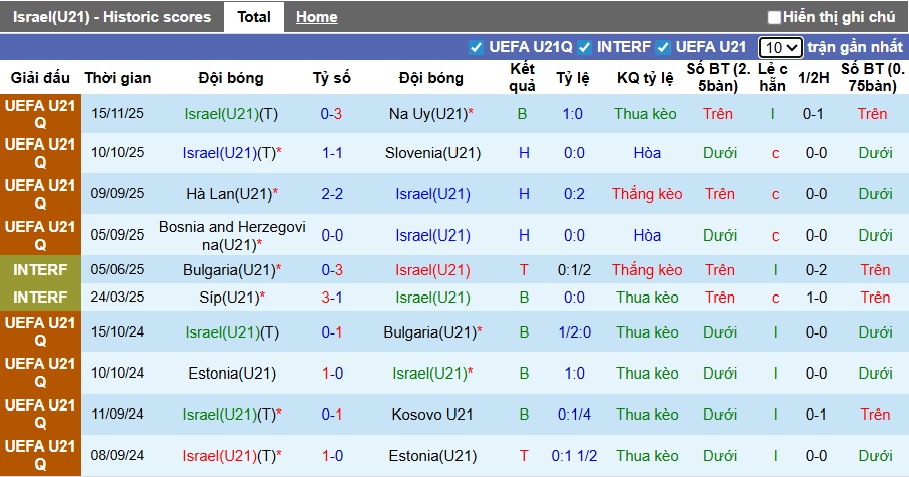Click the 2-2 score against Hà Lan(U21)
The width and height of the screenshot is (909, 477).
click(x=332, y=194)
